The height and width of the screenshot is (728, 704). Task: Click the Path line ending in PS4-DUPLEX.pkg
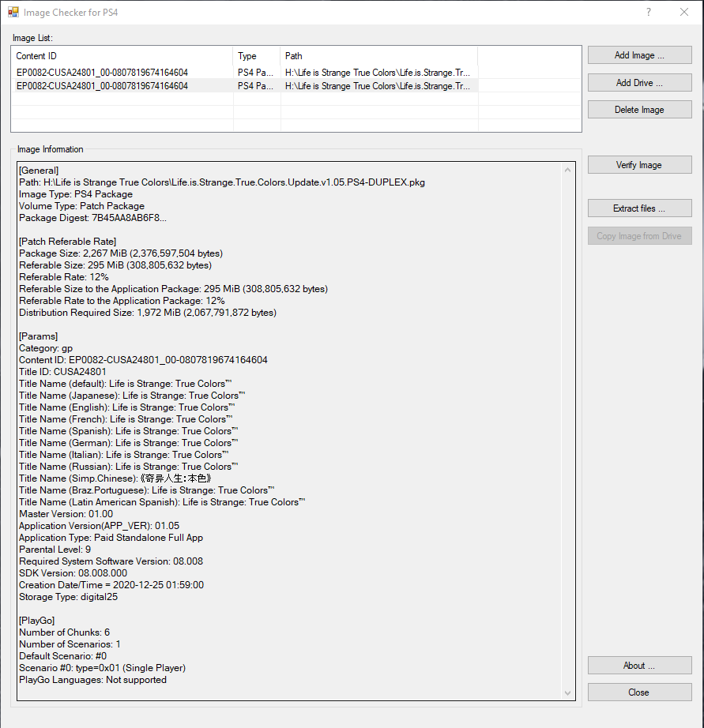tap(222, 182)
